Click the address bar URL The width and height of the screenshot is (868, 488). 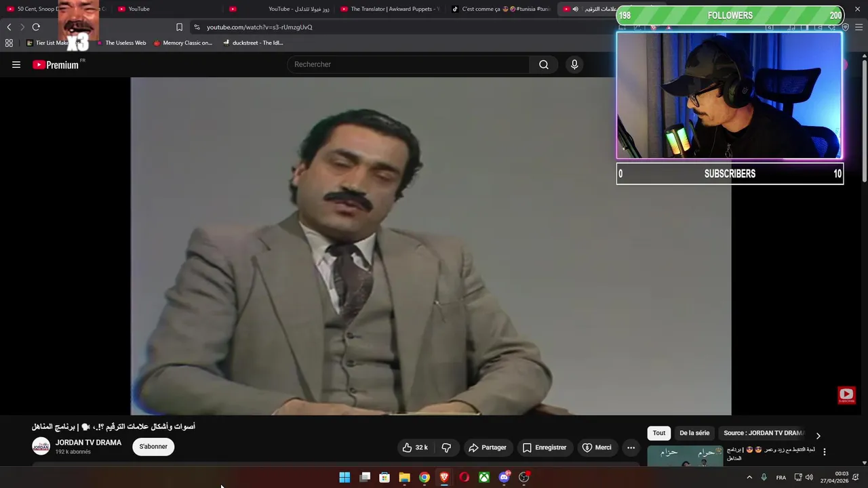click(260, 27)
